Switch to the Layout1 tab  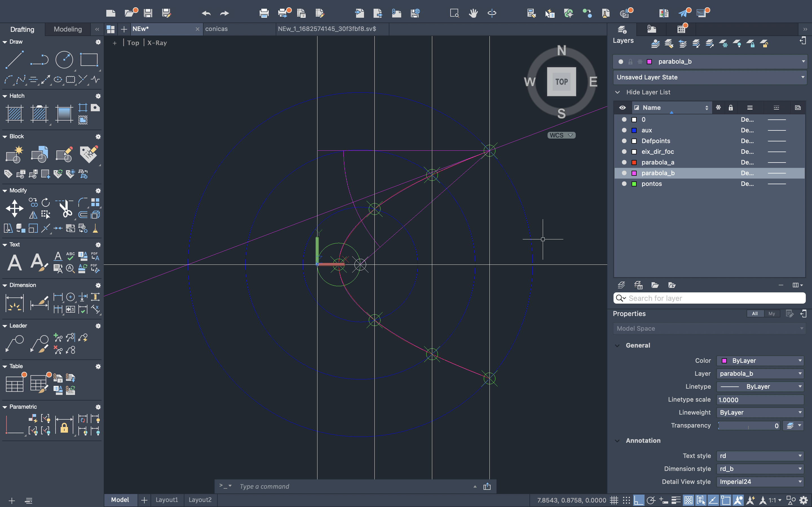(167, 500)
